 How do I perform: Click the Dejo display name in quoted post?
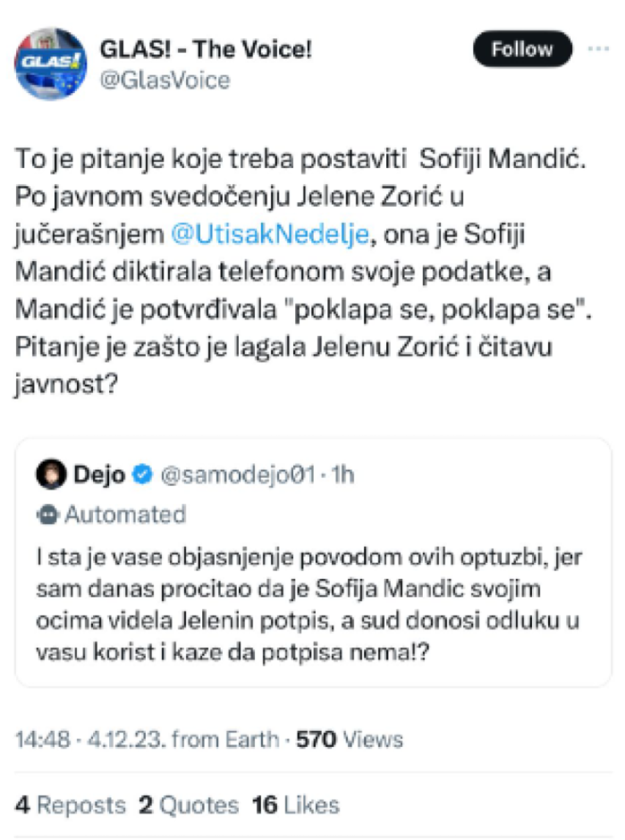tap(99, 475)
